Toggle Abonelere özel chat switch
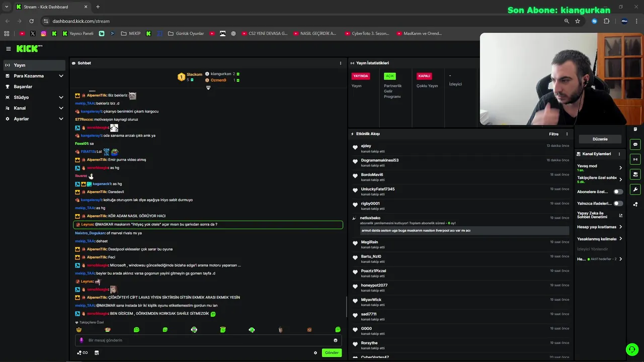The height and width of the screenshot is (362, 644). (x=618, y=192)
